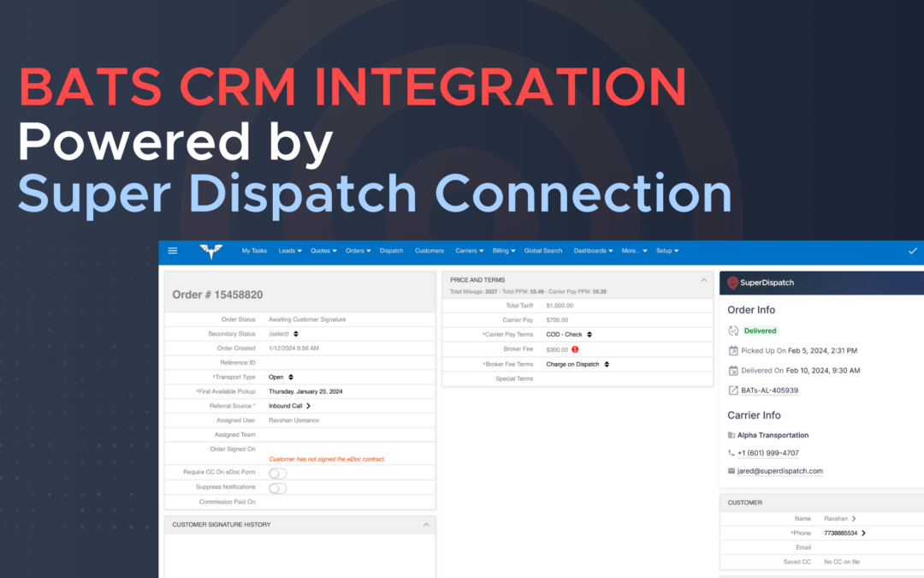924x578 pixels.
Task: Click the Delivered status sync icon
Action: pyautogui.click(x=733, y=331)
